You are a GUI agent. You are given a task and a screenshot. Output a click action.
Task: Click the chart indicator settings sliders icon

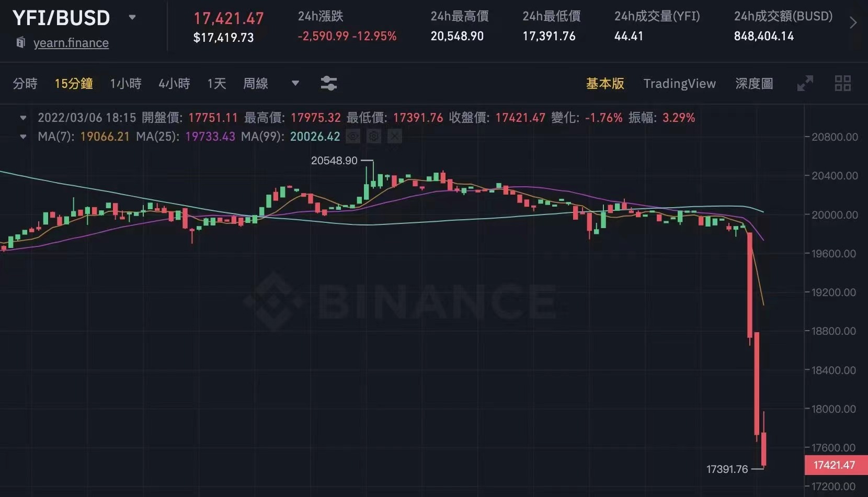[x=328, y=84]
